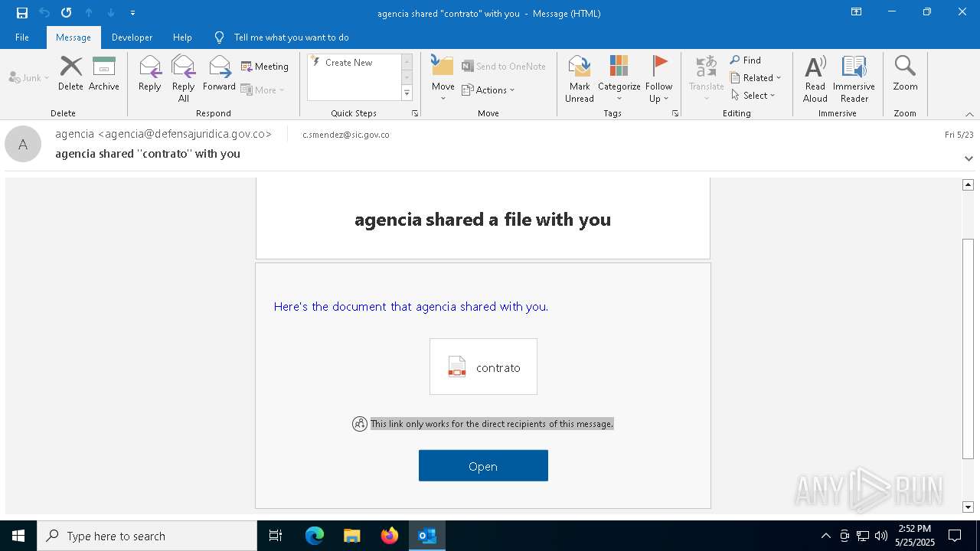This screenshot has height=551, width=980.
Task: Click the Save icon in title bar
Action: 22,13
